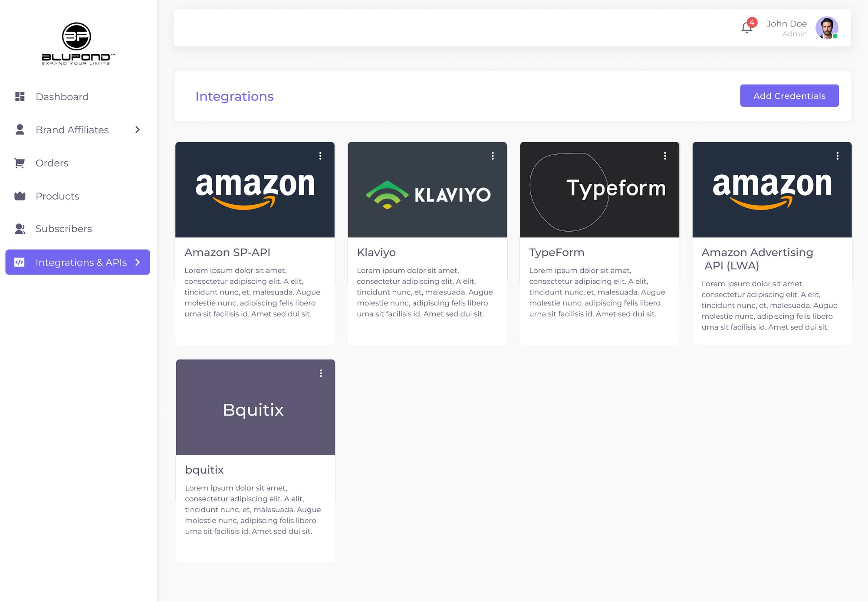This screenshot has width=868, height=602.
Task: Click the Subscribers people icon
Action: coord(20,229)
